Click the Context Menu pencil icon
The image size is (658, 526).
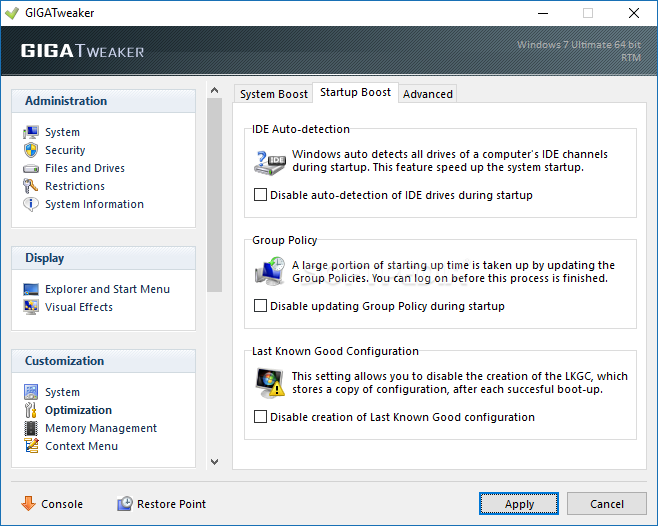point(31,446)
